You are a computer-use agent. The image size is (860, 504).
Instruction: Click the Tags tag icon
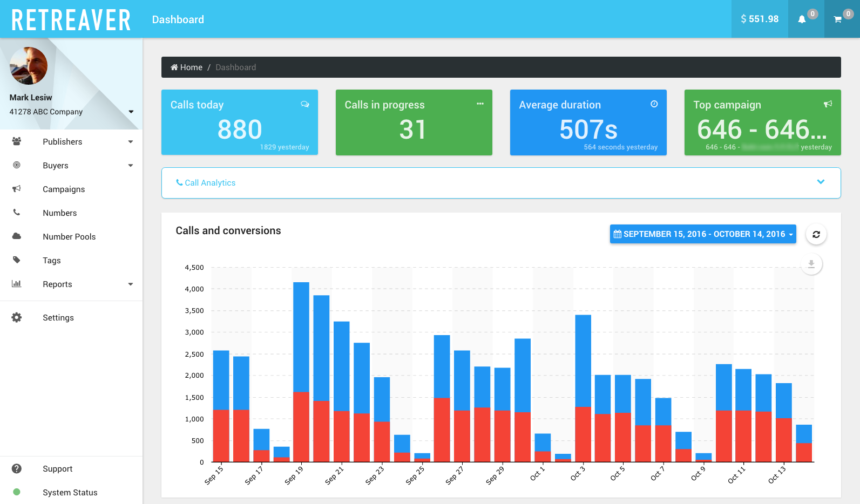coord(17,260)
